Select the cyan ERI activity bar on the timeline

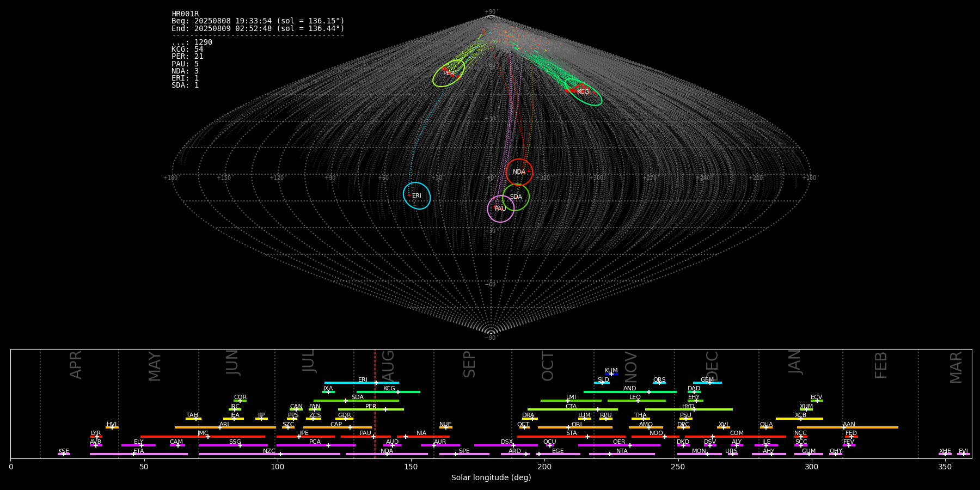point(362,383)
